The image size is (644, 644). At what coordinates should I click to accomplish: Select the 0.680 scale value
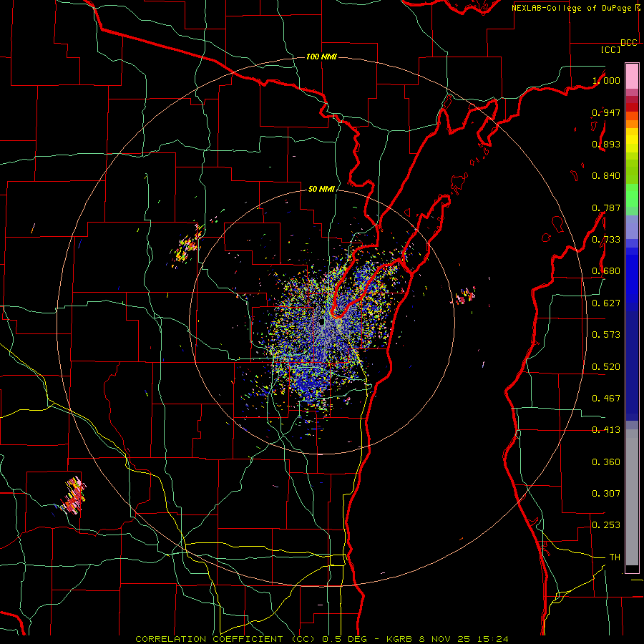tap(606, 271)
